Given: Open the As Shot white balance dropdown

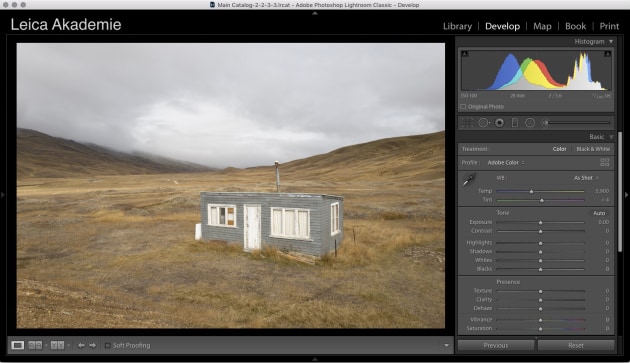Looking at the screenshot, I should pos(586,178).
